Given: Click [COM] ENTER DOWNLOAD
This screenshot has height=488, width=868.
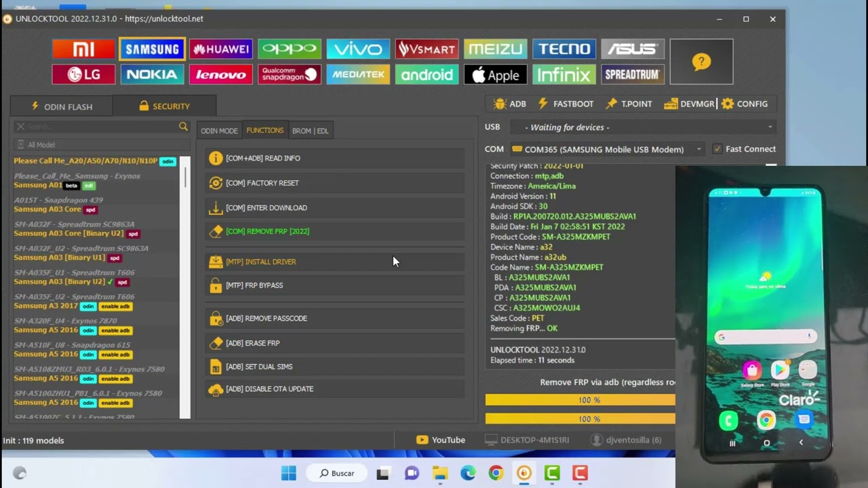Looking at the screenshot, I should (335, 208).
